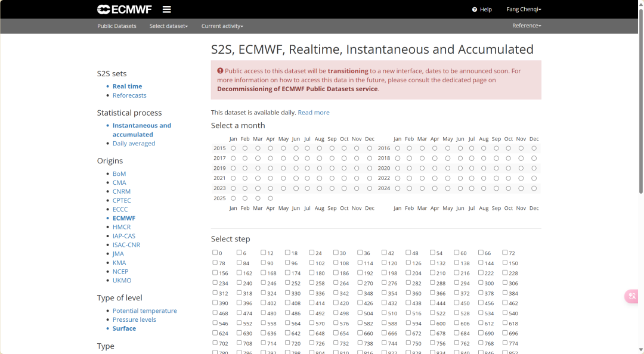Select April 2025 radio button
This screenshot has height=354, width=644.
click(270, 198)
